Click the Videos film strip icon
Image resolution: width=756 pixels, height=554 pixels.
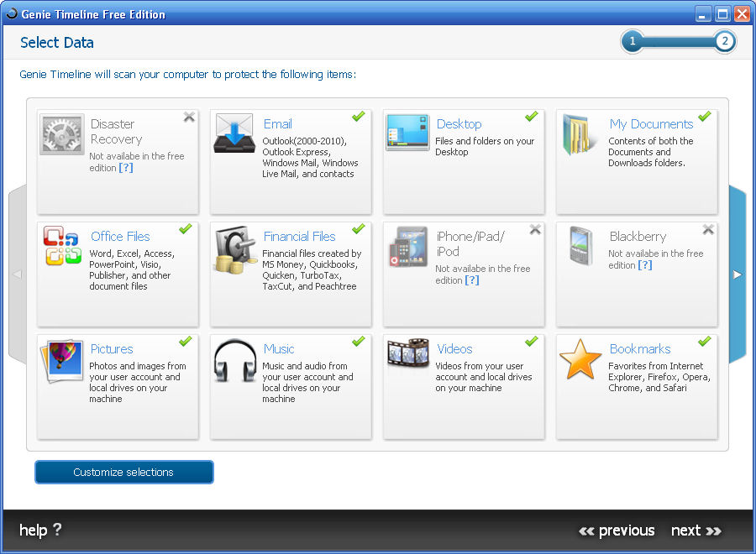pos(408,353)
